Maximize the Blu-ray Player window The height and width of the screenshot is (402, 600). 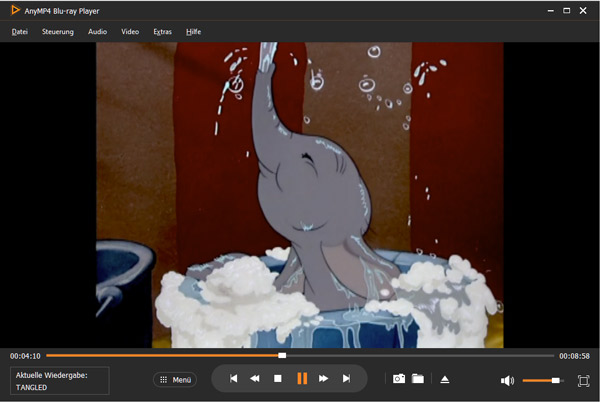567,11
